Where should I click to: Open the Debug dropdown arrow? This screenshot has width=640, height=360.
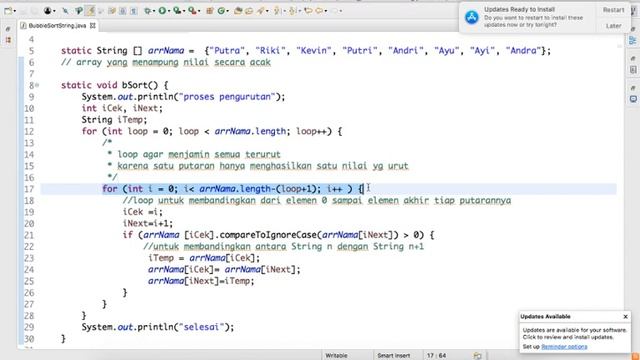point(154,11)
